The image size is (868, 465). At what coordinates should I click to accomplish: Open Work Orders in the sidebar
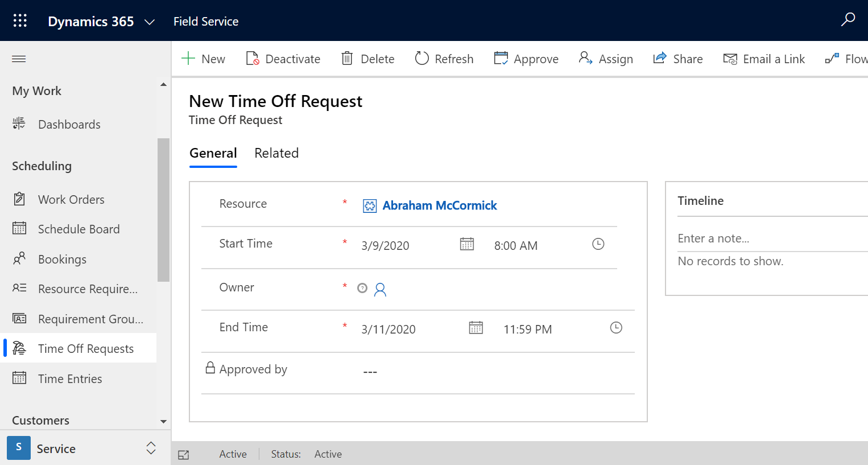71,200
